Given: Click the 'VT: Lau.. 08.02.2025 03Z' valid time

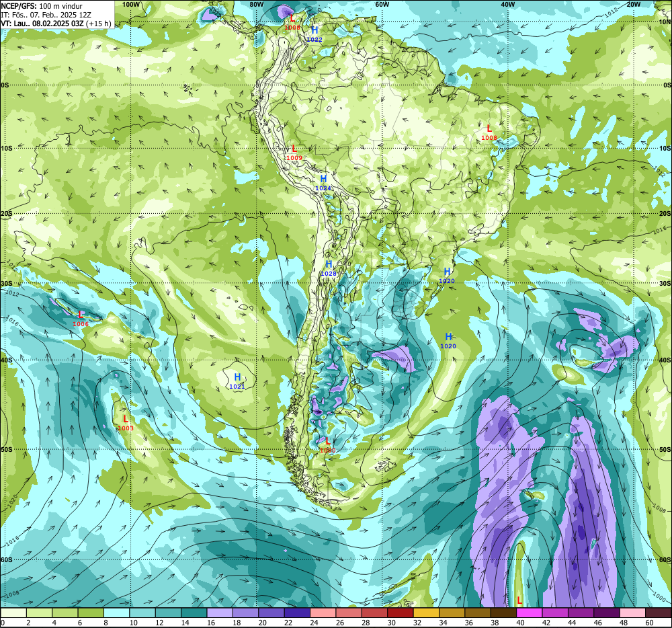Looking at the screenshot, I should click(x=42, y=23).
